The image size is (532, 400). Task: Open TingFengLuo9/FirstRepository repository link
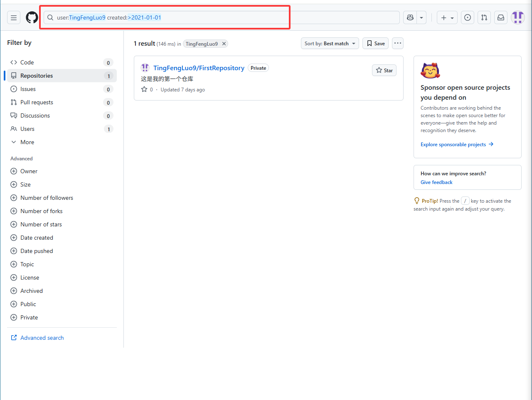[x=199, y=68]
